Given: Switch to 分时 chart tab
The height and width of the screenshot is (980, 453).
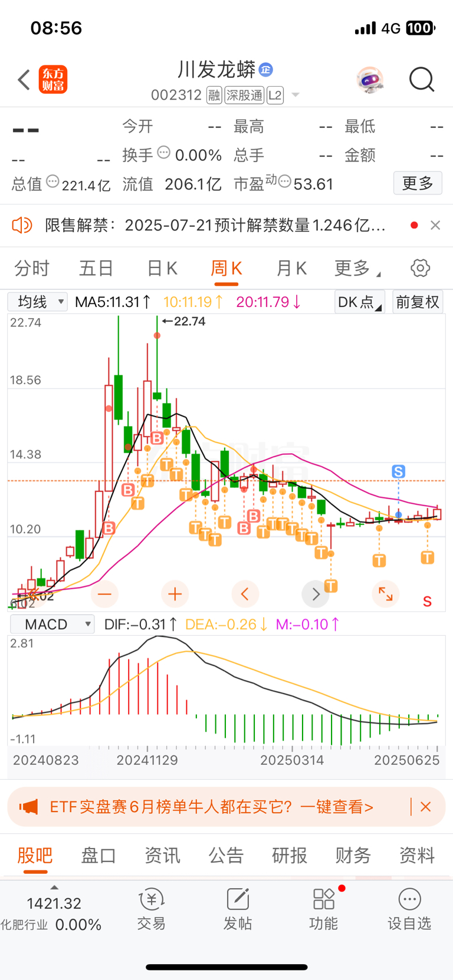Looking at the screenshot, I should pyautogui.click(x=32, y=269).
